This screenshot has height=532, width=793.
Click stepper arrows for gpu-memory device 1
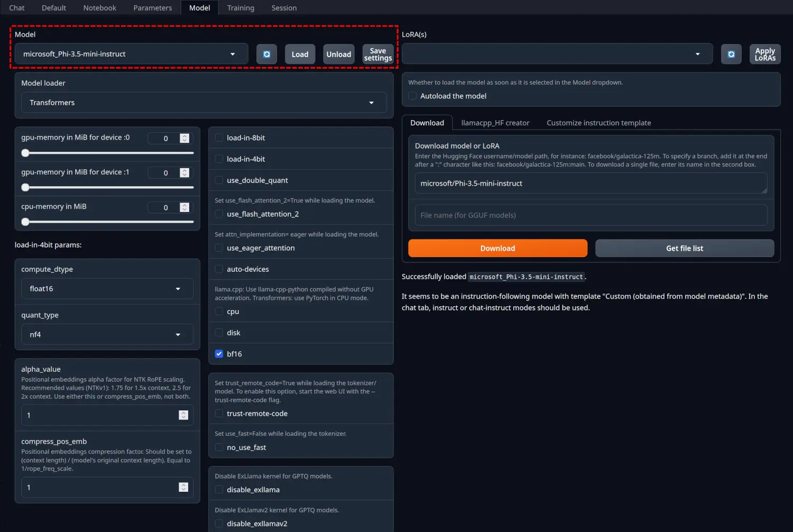click(185, 173)
